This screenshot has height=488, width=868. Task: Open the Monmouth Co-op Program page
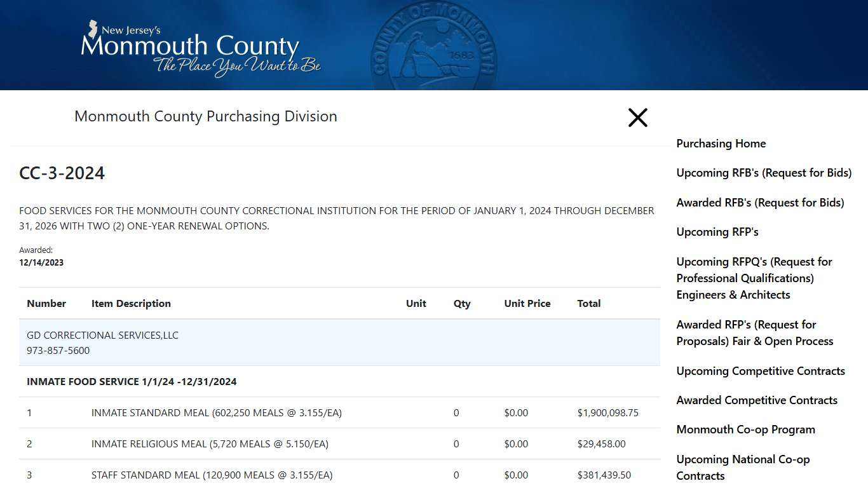coord(746,429)
